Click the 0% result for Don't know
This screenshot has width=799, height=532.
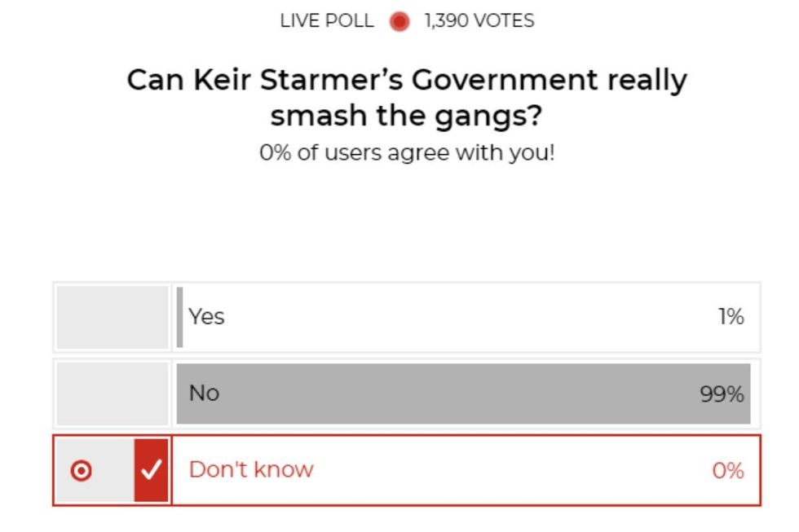click(727, 471)
